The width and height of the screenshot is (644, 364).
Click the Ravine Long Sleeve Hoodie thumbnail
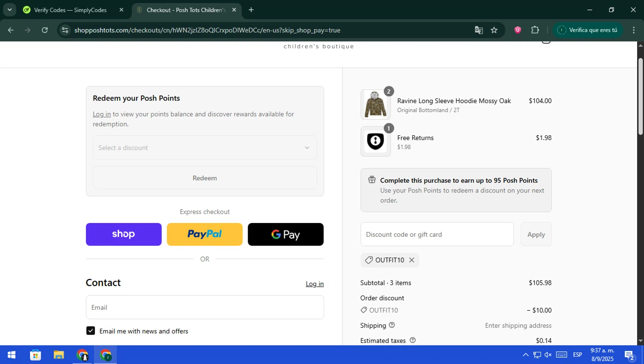click(376, 104)
